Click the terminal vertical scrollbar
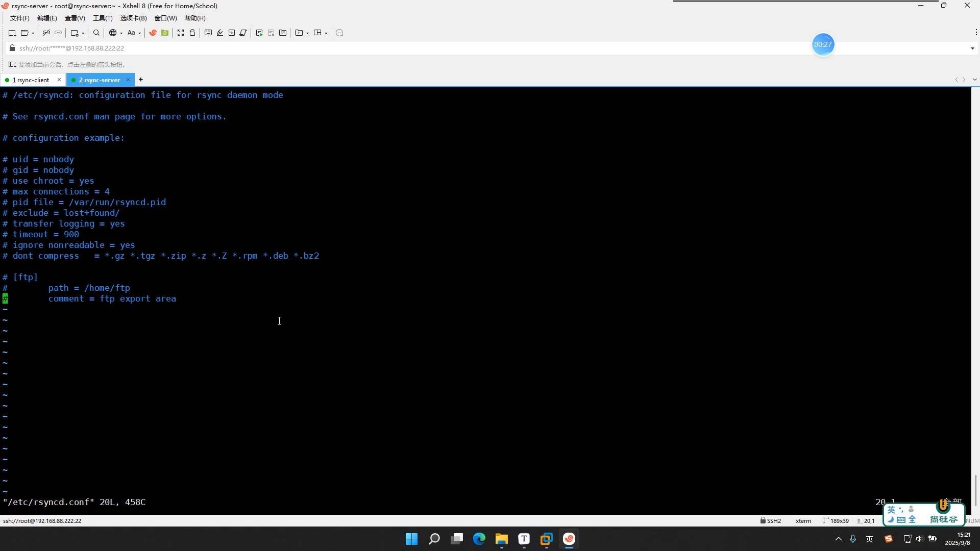The image size is (980, 551). (975, 301)
